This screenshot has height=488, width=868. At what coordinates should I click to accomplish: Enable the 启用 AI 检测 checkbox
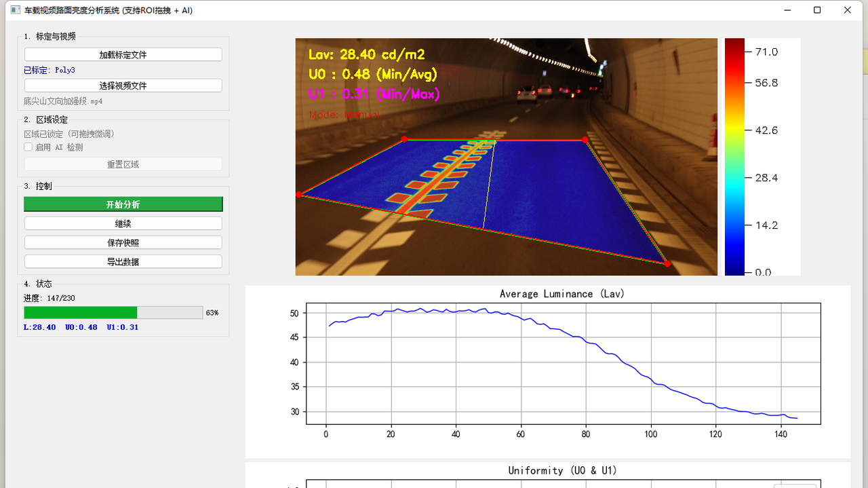pyautogui.click(x=28, y=147)
